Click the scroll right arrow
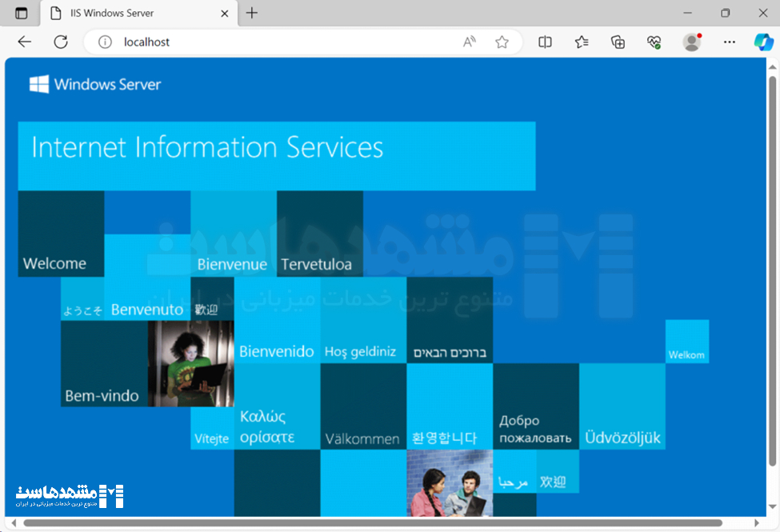The height and width of the screenshot is (532, 780). pos(757,523)
